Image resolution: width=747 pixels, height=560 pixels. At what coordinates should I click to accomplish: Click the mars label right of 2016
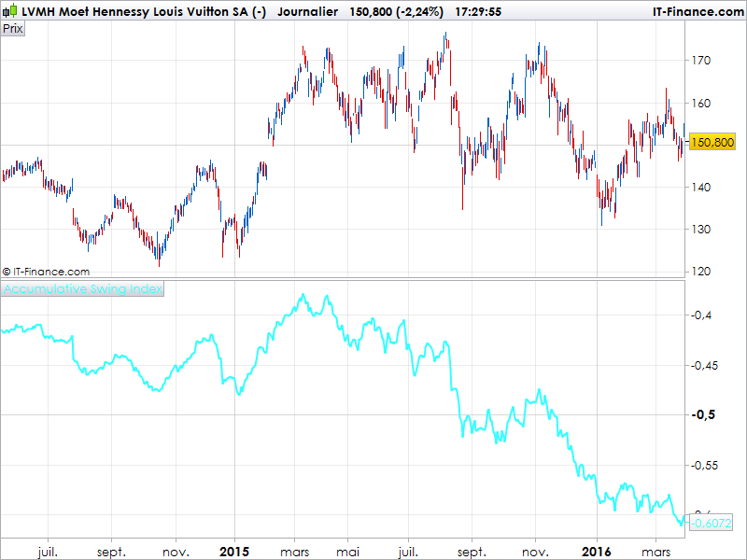point(656,553)
